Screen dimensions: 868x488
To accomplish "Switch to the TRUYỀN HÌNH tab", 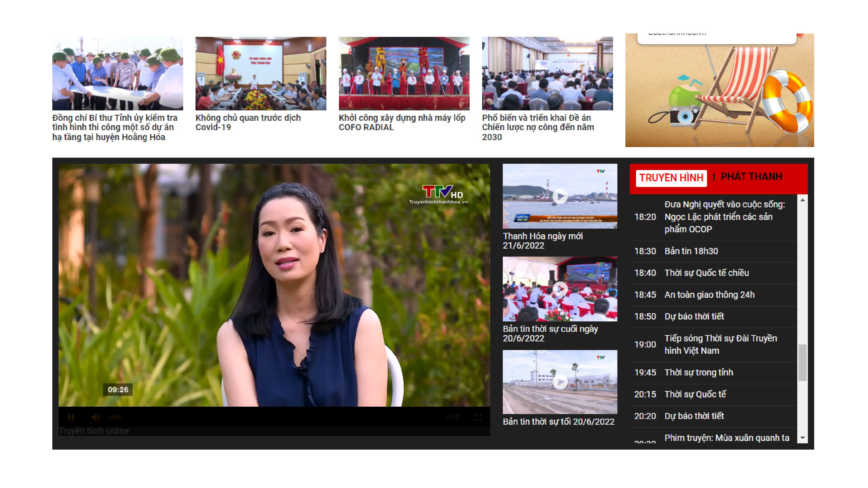I will tap(671, 178).
